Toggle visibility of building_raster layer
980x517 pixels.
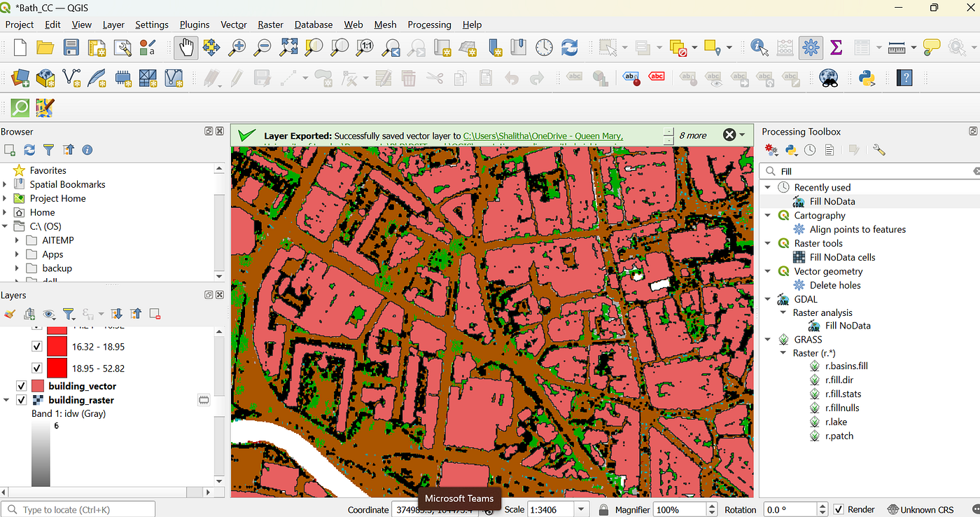21,400
